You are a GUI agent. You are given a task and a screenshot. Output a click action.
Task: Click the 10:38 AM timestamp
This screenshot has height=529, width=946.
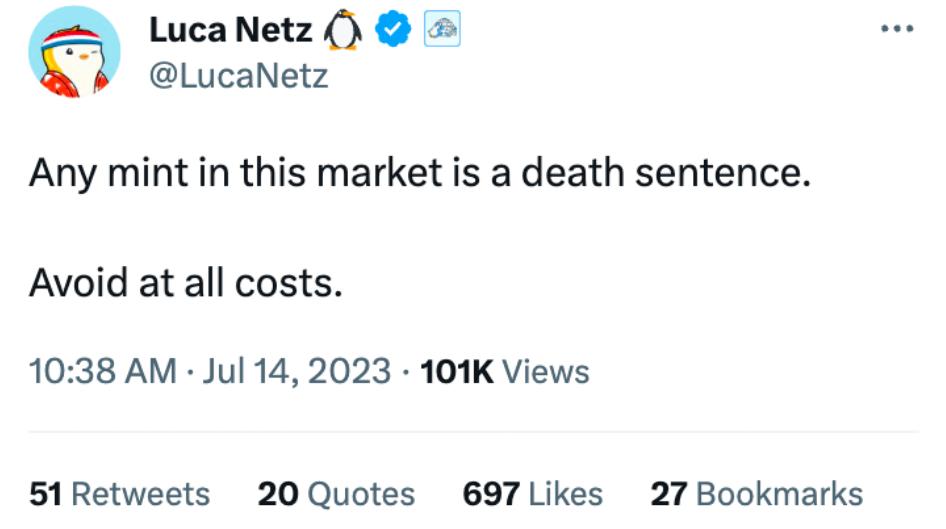pyautogui.click(x=103, y=371)
